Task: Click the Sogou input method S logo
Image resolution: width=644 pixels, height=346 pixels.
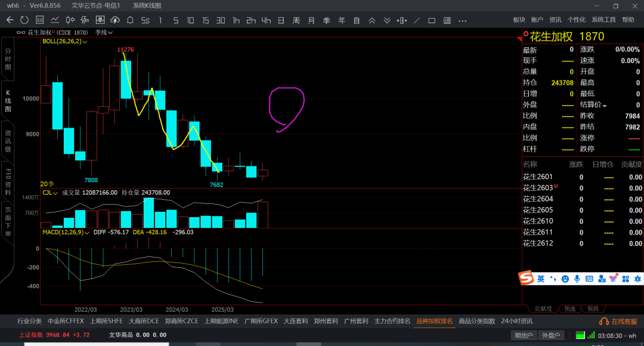Action: click(526, 278)
